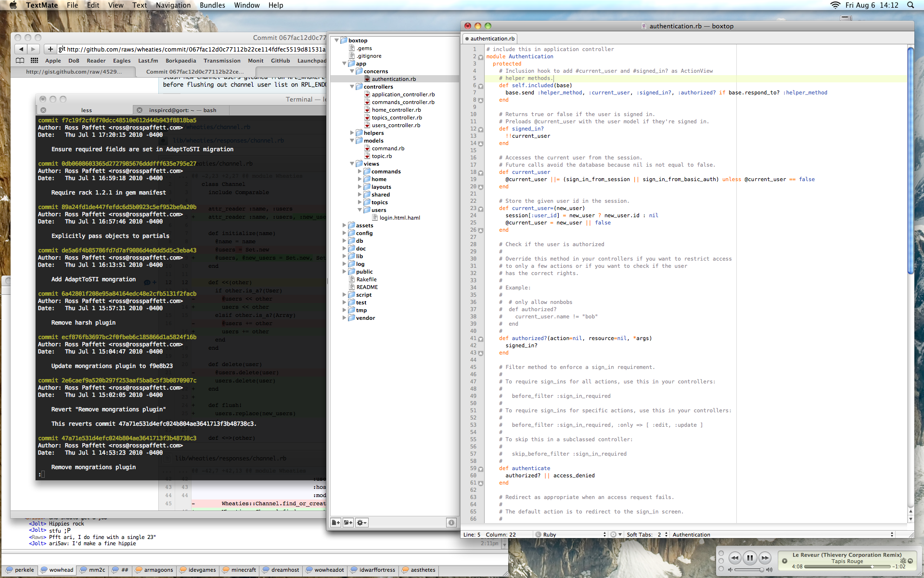Click the new file icon in project drawer

tap(335, 523)
